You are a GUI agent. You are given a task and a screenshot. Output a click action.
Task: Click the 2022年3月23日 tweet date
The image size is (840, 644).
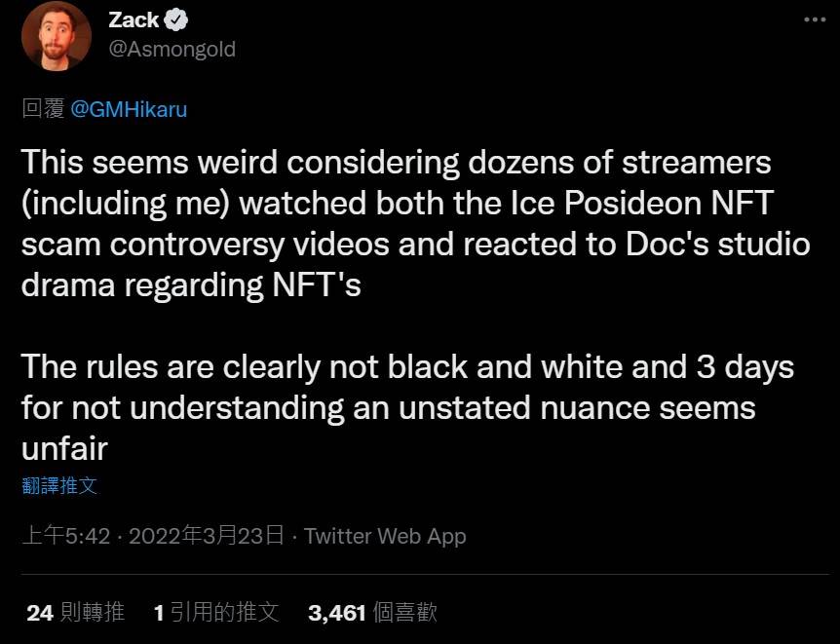(206, 535)
